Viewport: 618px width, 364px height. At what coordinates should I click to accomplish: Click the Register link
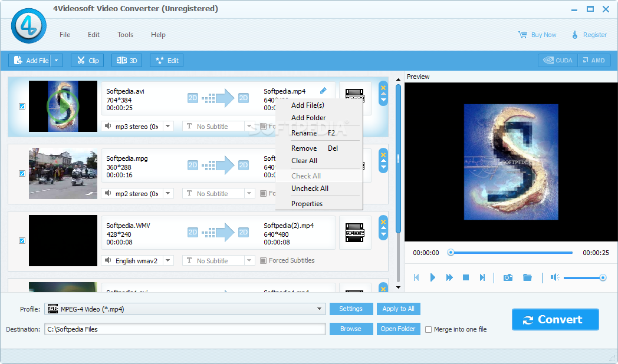(x=589, y=35)
